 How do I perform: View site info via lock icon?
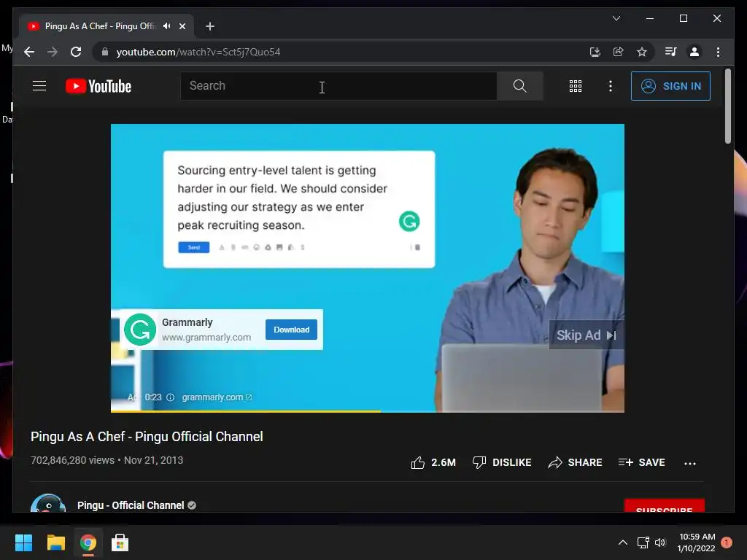point(105,52)
